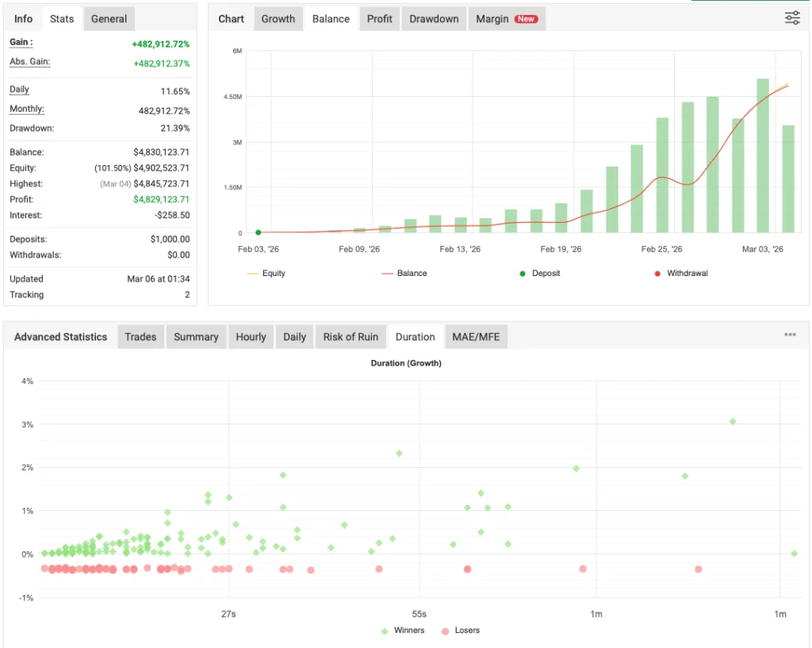Open the General tab
This screenshot has height=648, width=812.
pos(109,18)
